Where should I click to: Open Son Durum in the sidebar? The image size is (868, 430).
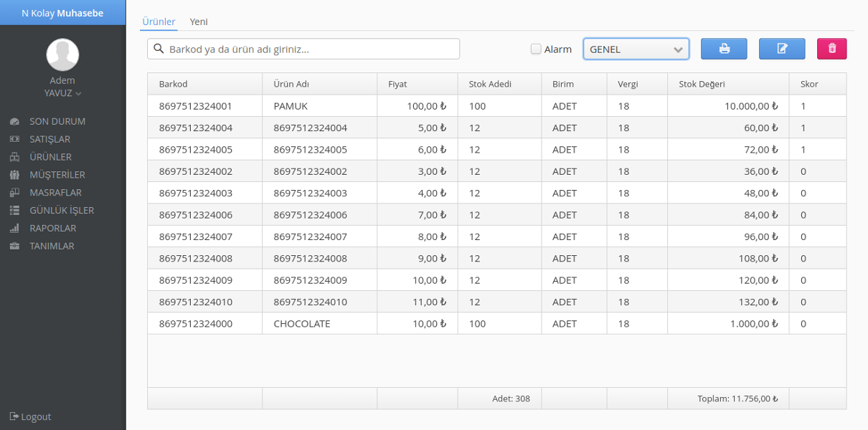click(x=57, y=121)
